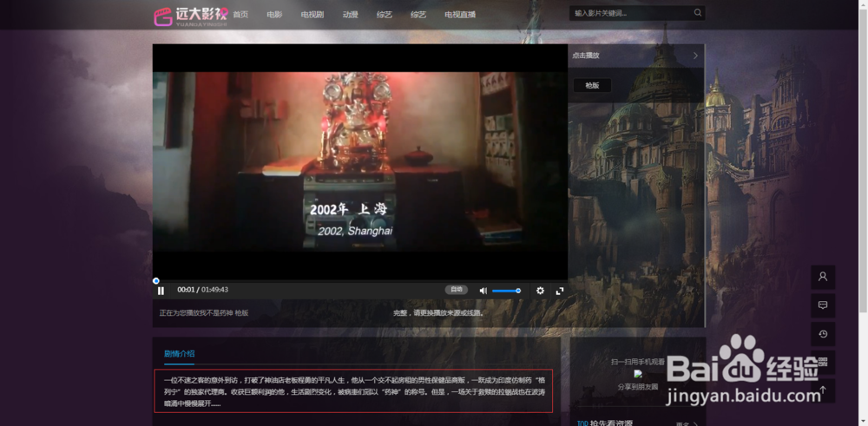868x426 pixels.
Task: Pause the video playback
Action: pyautogui.click(x=161, y=291)
